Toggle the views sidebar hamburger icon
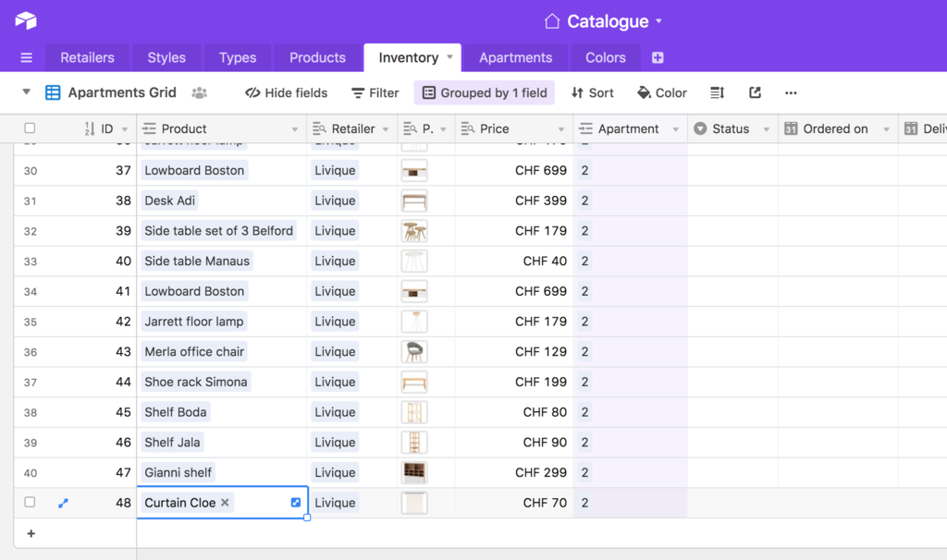 [x=26, y=56]
